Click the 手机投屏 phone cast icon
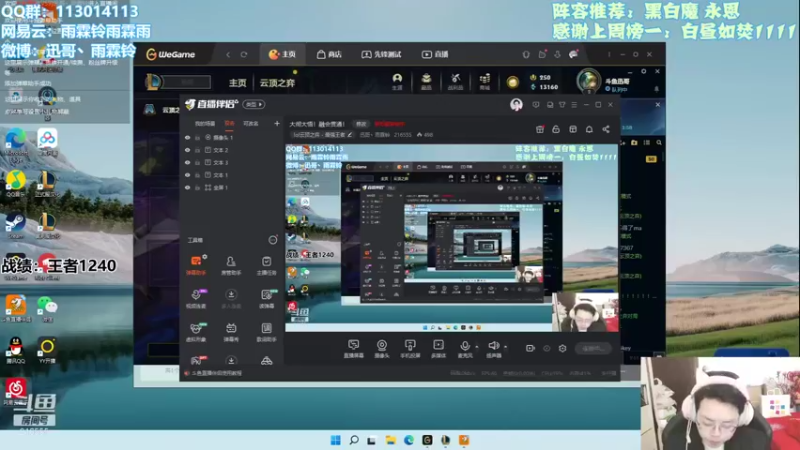This screenshot has height=450, width=800. coord(410,348)
